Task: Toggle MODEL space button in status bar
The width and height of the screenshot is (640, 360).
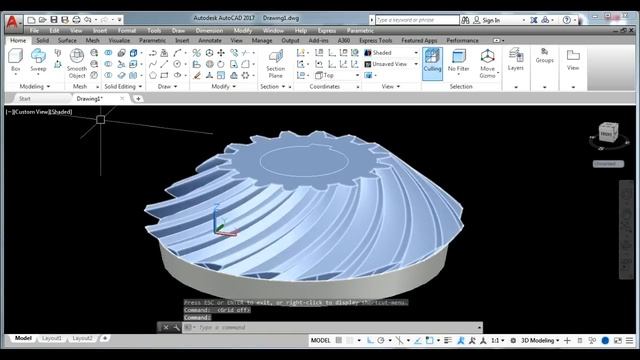Action: (320, 340)
